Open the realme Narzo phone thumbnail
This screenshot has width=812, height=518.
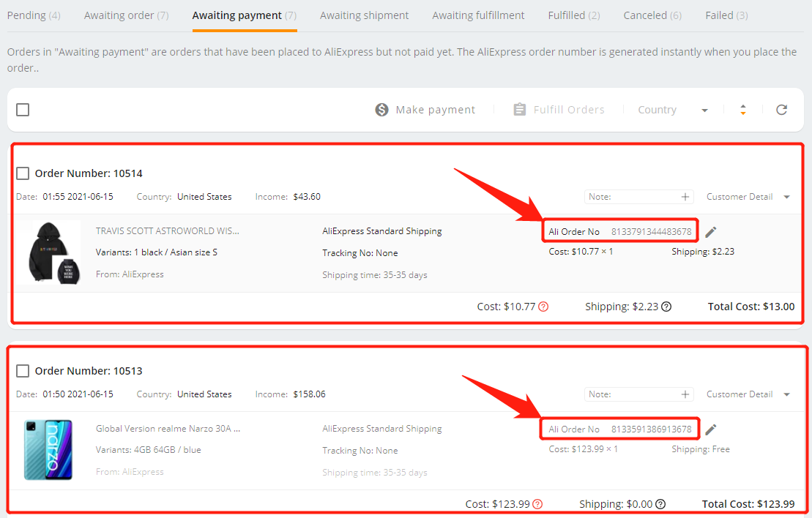pyautogui.click(x=48, y=450)
